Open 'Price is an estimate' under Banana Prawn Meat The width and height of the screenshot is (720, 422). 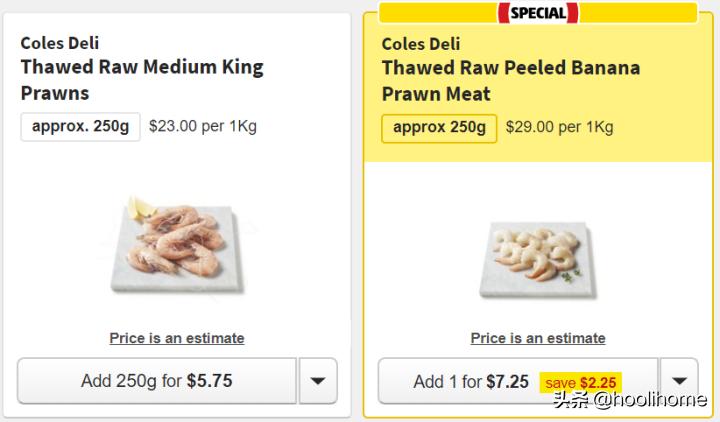click(x=538, y=338)
